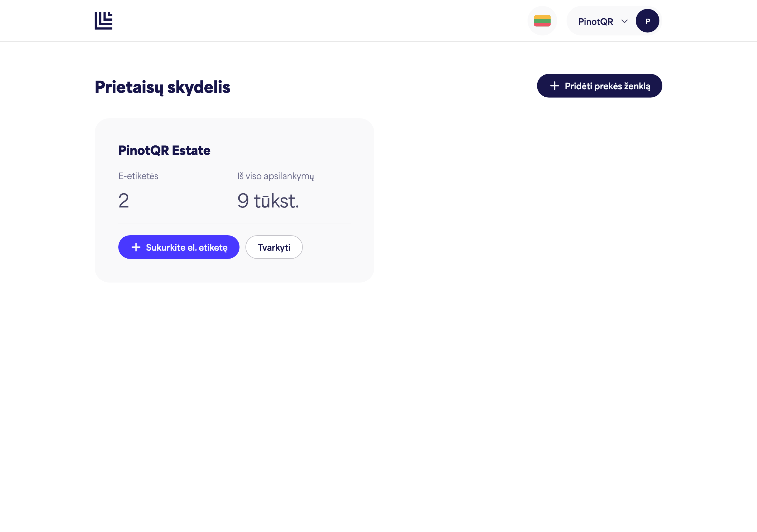Click the Iš viso apsilankymų label
The height and width of the screenshot is (532, 757).
276,176
